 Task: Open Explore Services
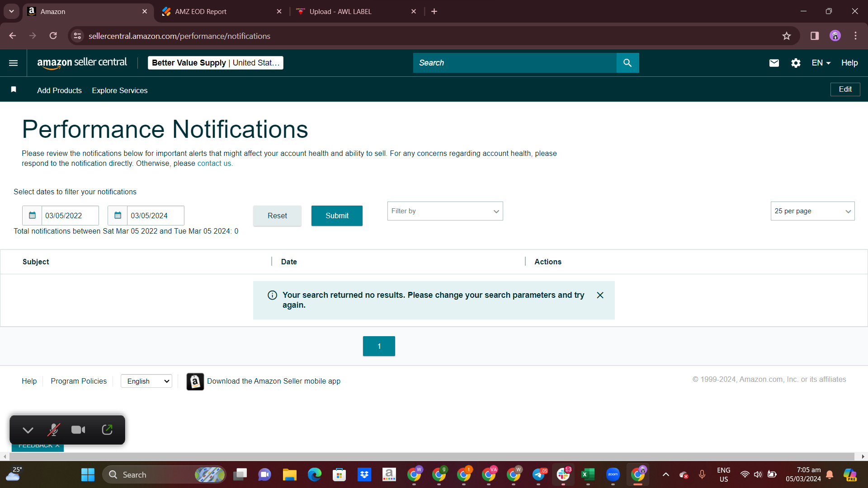click(120, 90)
